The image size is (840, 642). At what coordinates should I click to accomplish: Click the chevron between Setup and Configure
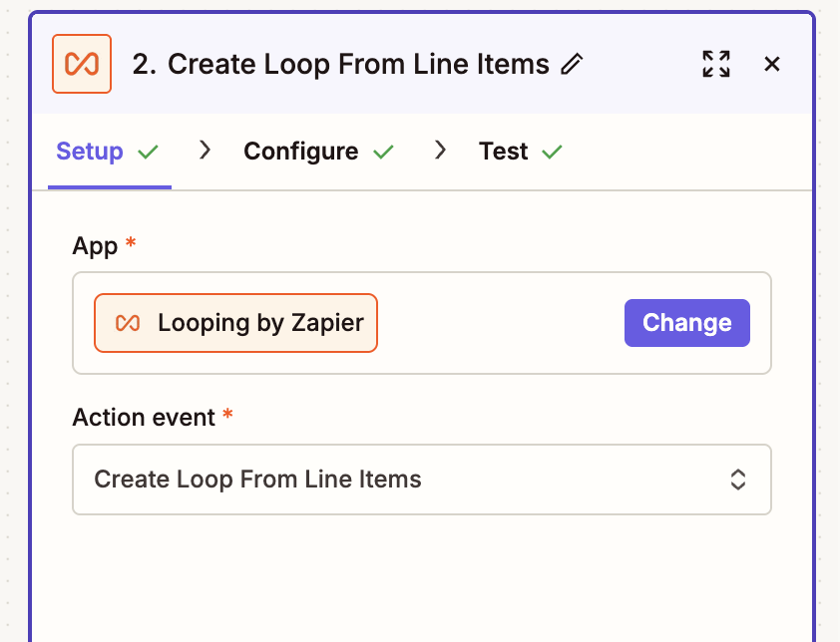coord(206,151)
